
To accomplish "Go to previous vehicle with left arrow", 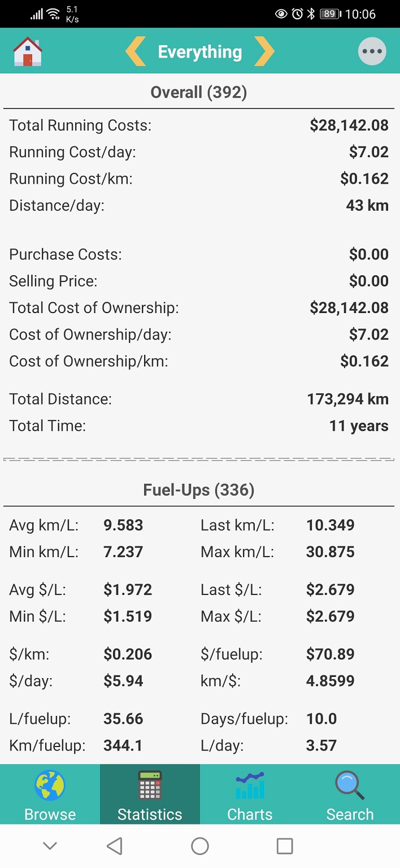I will pos(136,51).
